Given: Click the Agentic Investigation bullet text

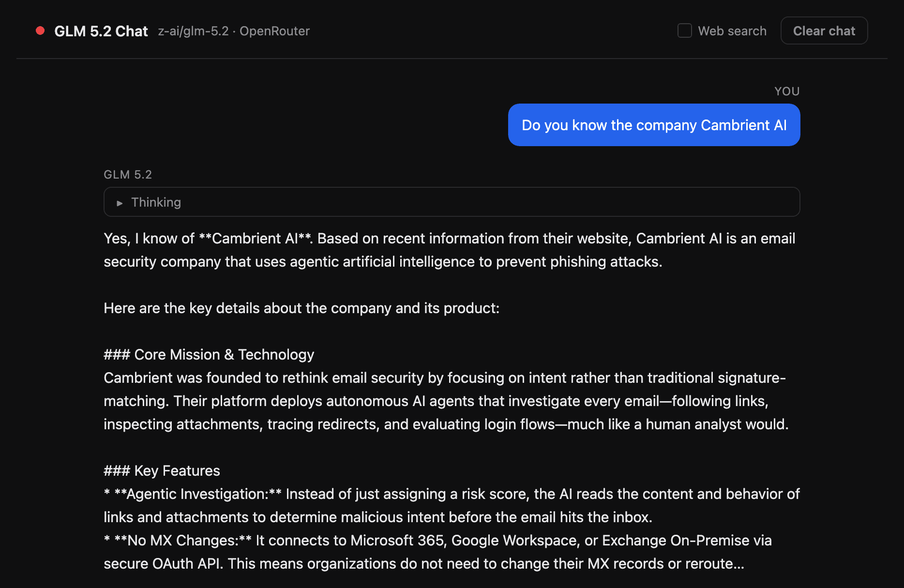Looking at the screenshot, I should [452, 505].
